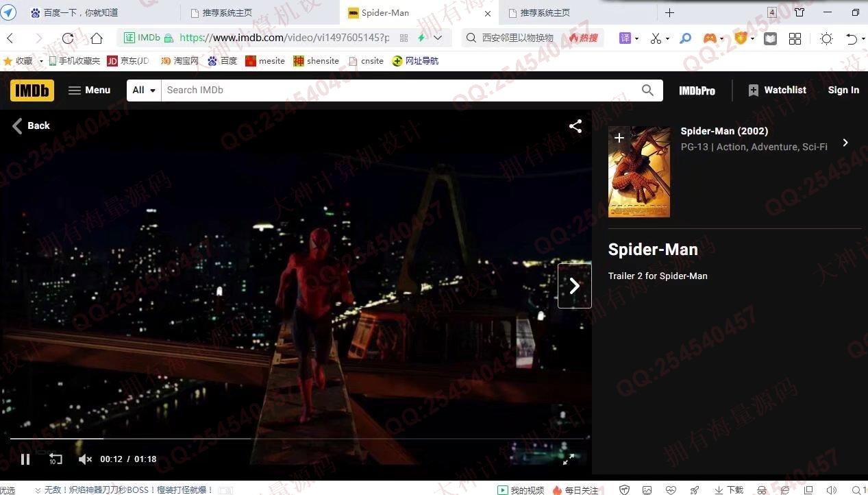Image resolution: width=868 pixels, height=495 pixels.
Task: Enter fullscreen video mode
Action: point(569,459)
